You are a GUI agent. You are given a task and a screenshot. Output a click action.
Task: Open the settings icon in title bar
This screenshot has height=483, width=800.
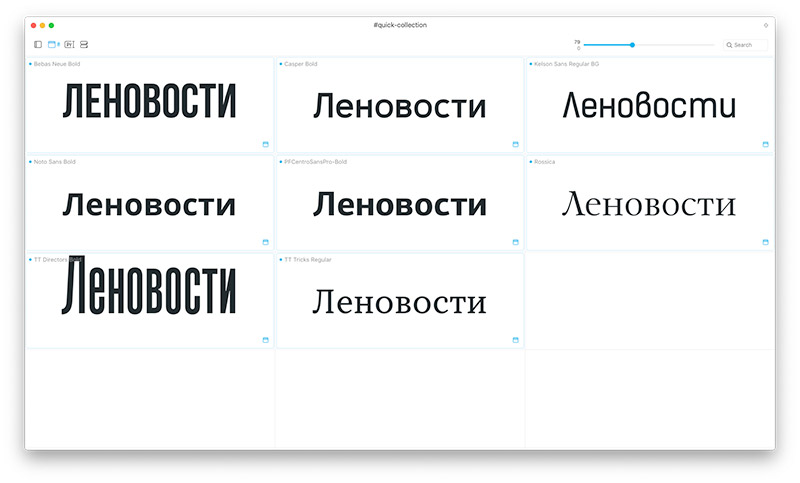tap(766, 25)
